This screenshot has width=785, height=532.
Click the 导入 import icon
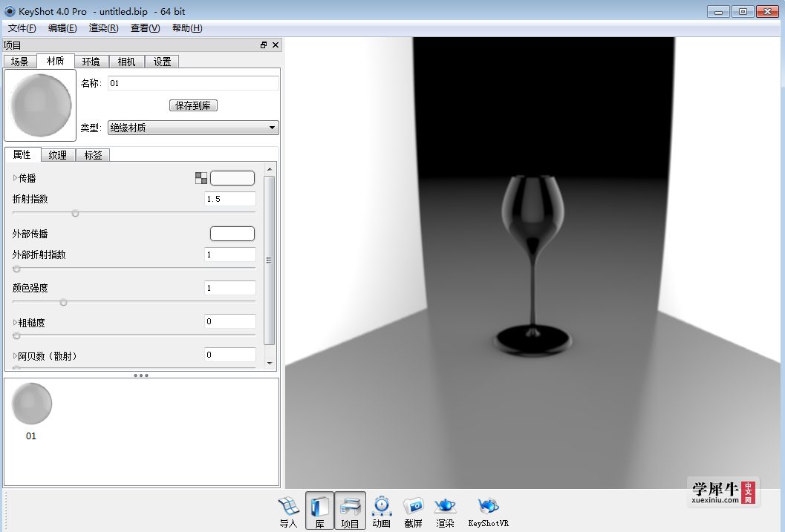[288, 511]
